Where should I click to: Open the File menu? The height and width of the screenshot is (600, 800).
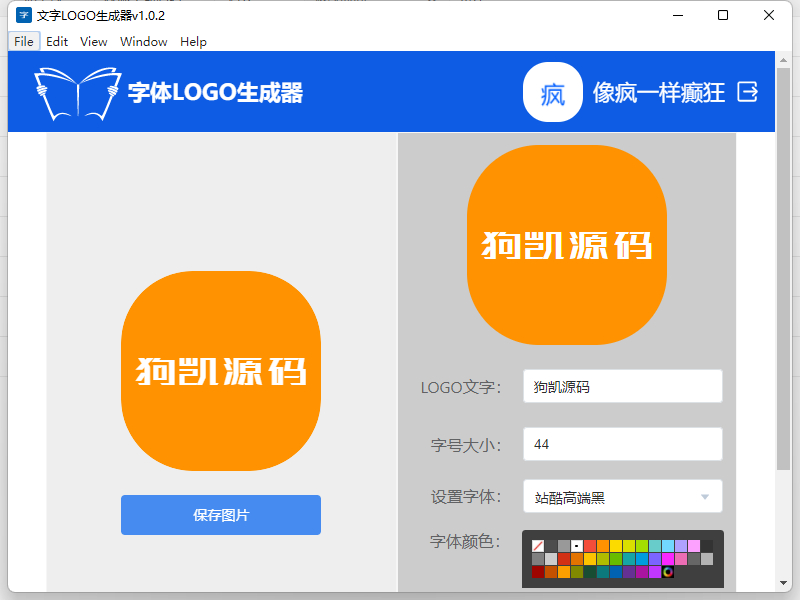[23, 41]
